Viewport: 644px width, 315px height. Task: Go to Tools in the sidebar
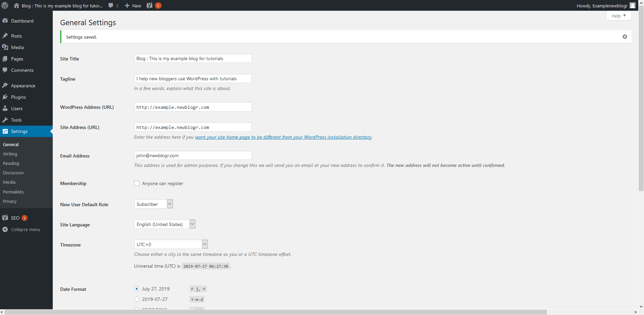point(16,120)
